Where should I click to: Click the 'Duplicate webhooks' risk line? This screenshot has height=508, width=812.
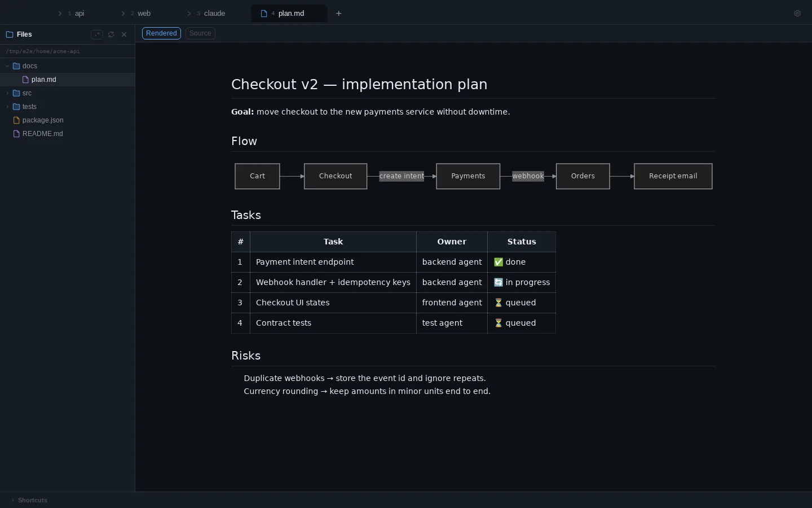coord(365,378)
